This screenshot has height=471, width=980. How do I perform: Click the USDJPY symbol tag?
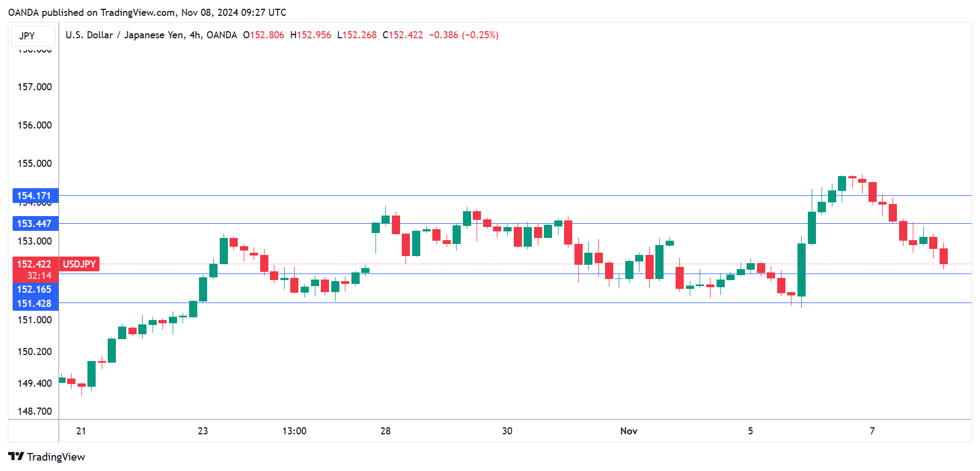pyautogui.click(x=79, y=264)
